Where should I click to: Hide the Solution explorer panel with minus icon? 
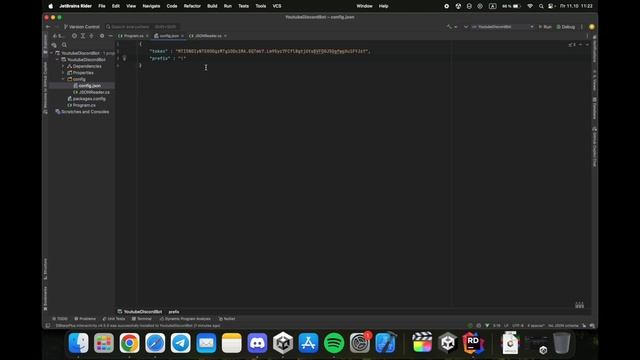110,36
